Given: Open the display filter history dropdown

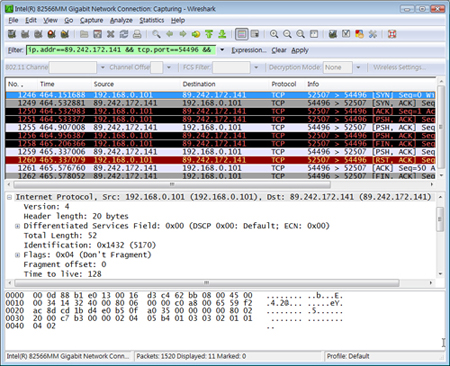Looking at the screenshot, I should tap(222, 50).
